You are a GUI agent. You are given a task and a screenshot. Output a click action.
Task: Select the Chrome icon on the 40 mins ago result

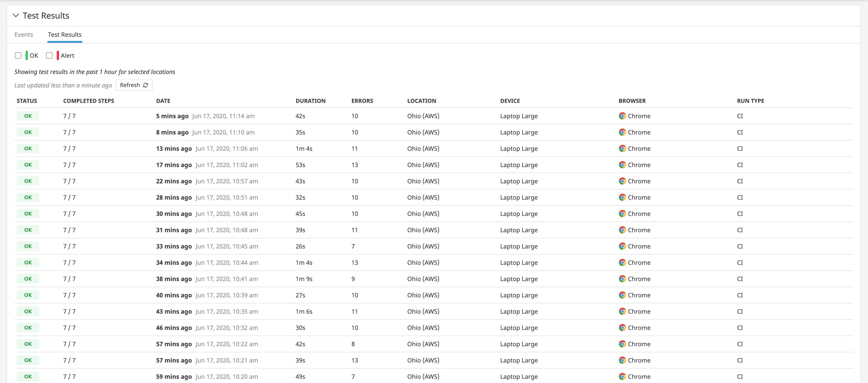622,295
